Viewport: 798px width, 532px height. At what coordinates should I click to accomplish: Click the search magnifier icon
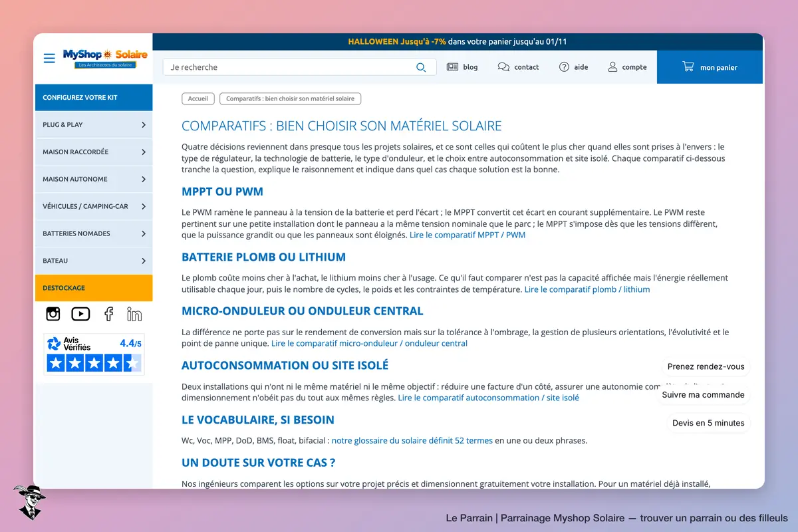point(421,67)
